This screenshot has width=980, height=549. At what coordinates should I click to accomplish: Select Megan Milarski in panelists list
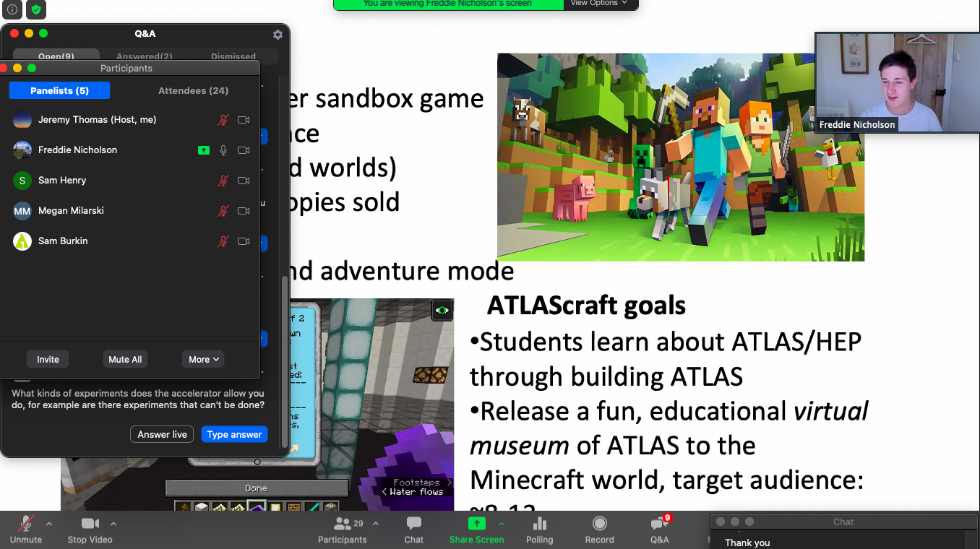pyautogui.click(x=130, y=211)
